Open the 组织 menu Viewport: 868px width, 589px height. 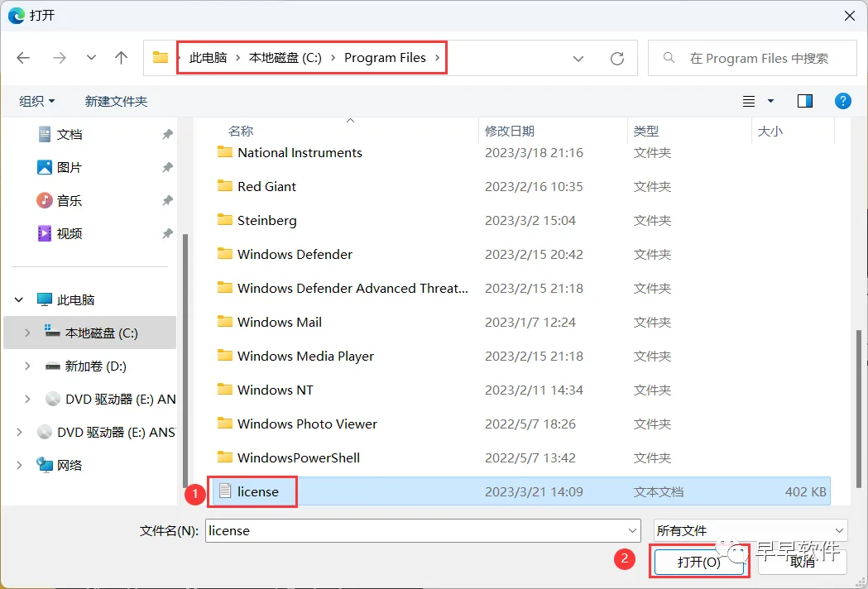pyautogui.click(x=37, y=101)
